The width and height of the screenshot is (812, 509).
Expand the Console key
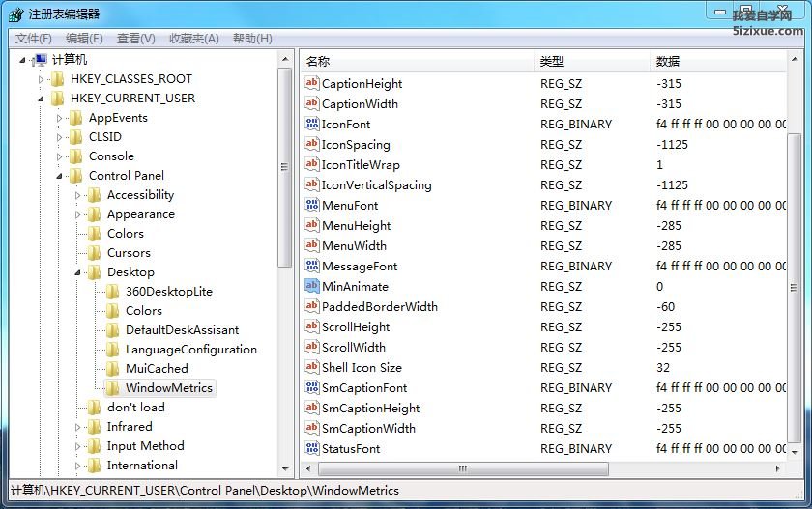pos(59,156)
